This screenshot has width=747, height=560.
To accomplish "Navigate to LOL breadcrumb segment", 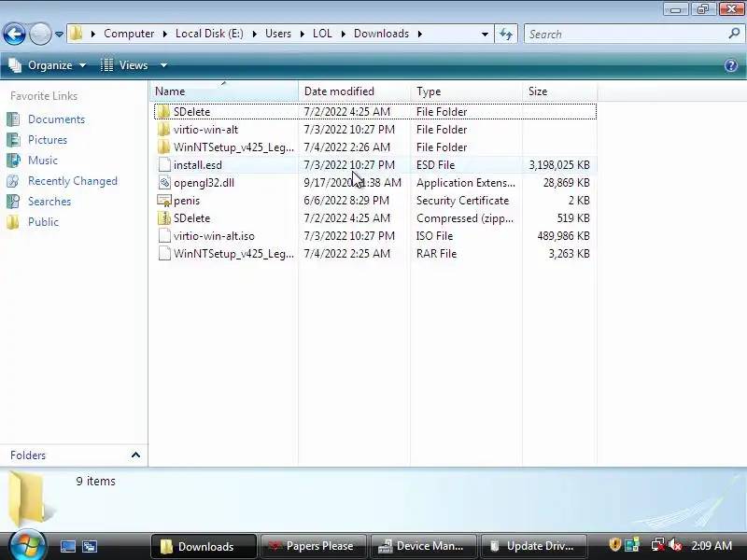I will [x=322, y=34].
